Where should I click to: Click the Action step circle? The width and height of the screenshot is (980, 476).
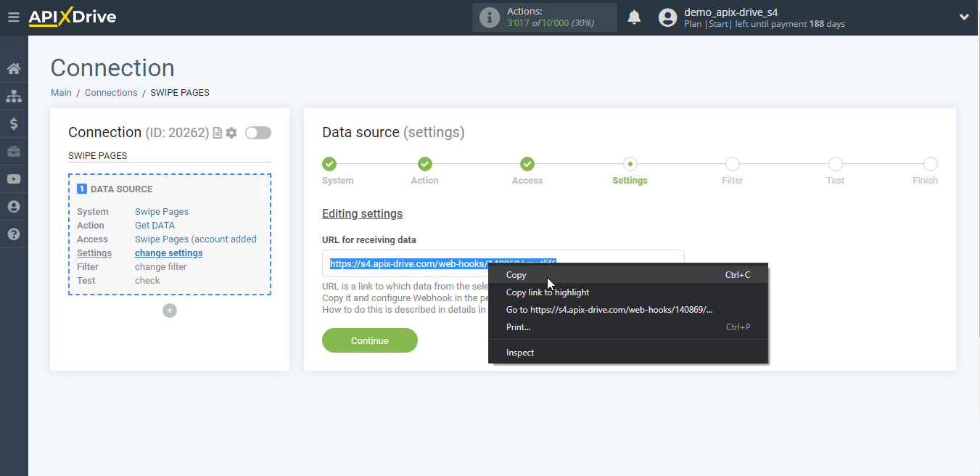click(x=425, y=165)
